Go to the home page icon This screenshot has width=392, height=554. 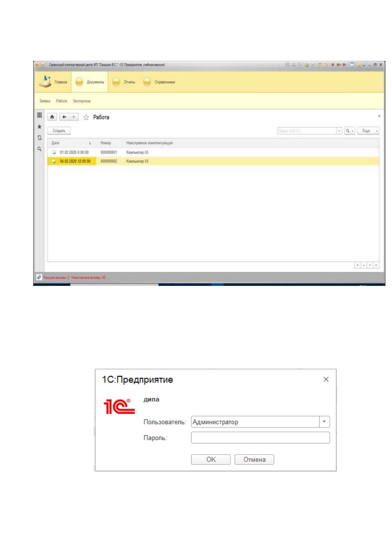(x=52, y=117)
